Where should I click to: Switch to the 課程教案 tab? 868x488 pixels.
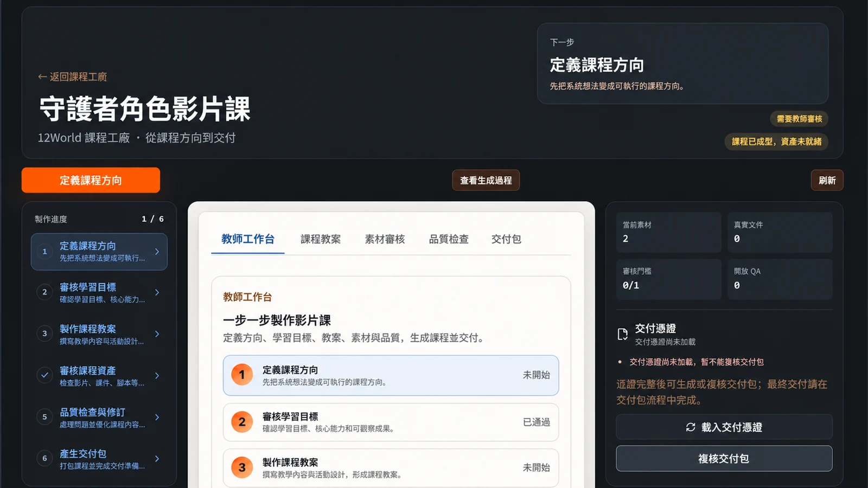[x=321, y=239]
